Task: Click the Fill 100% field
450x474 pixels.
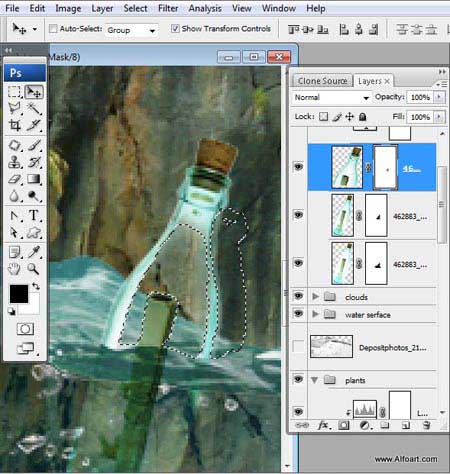Action: [x=420, y=117]
